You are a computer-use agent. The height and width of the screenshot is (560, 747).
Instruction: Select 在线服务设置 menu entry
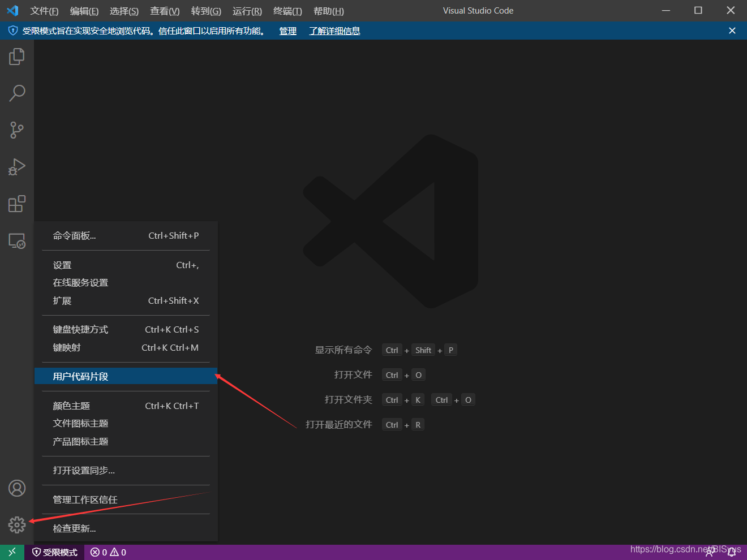126,283
